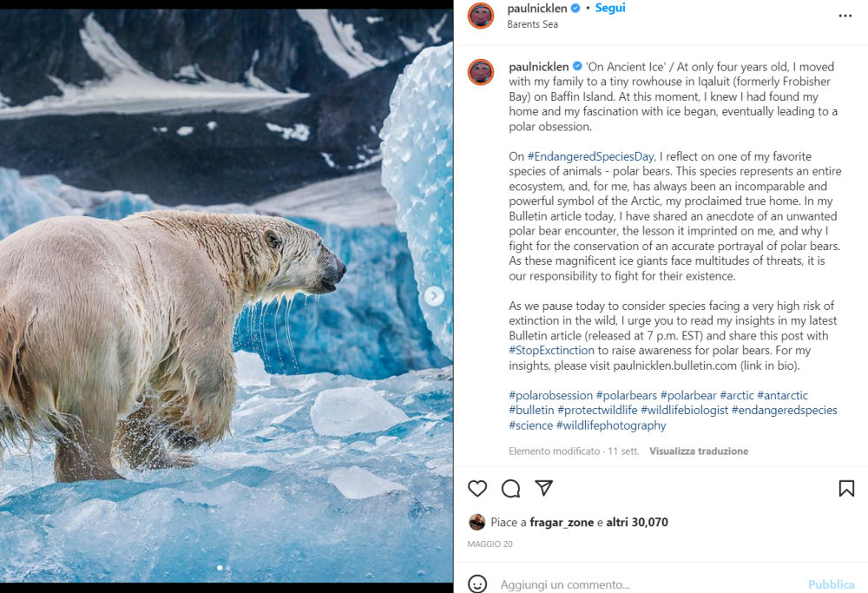Click the Pubblica button
The width and height of the screenshot is (868, 593).
[x=831, y=584]
